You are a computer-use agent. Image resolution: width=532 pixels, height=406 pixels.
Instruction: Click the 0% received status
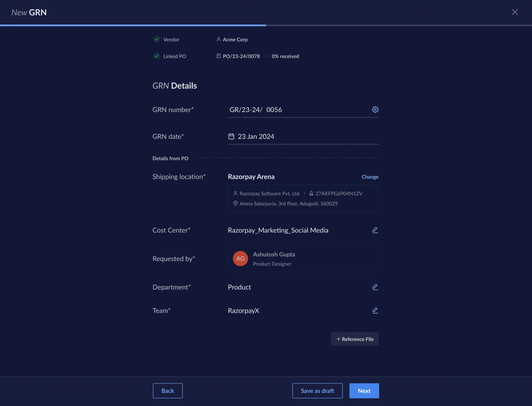click(285, 56)
